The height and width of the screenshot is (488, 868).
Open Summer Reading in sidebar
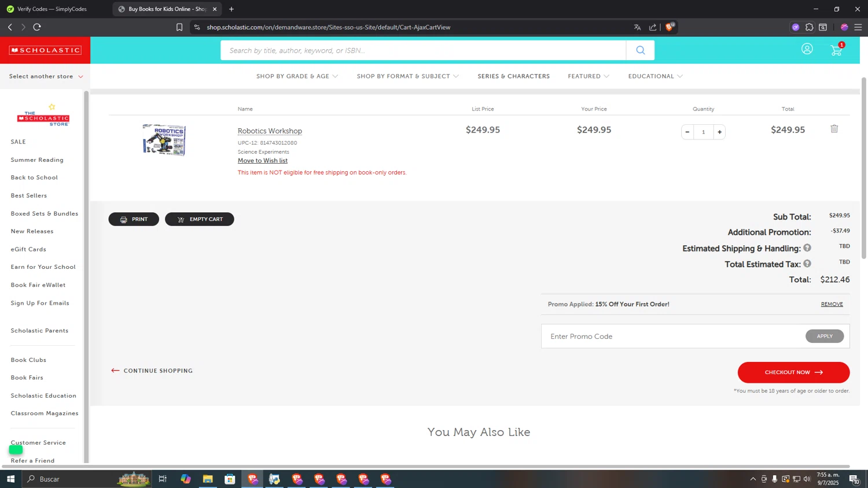[37, 160]
